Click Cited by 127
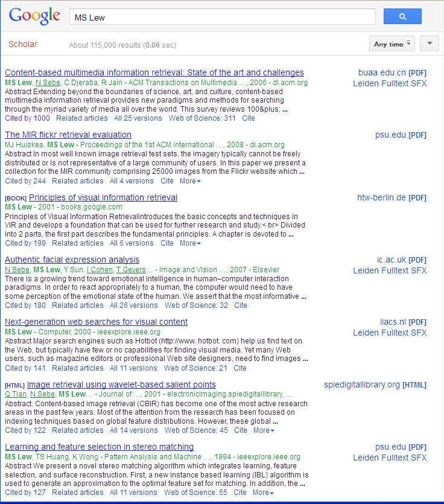 25,493
